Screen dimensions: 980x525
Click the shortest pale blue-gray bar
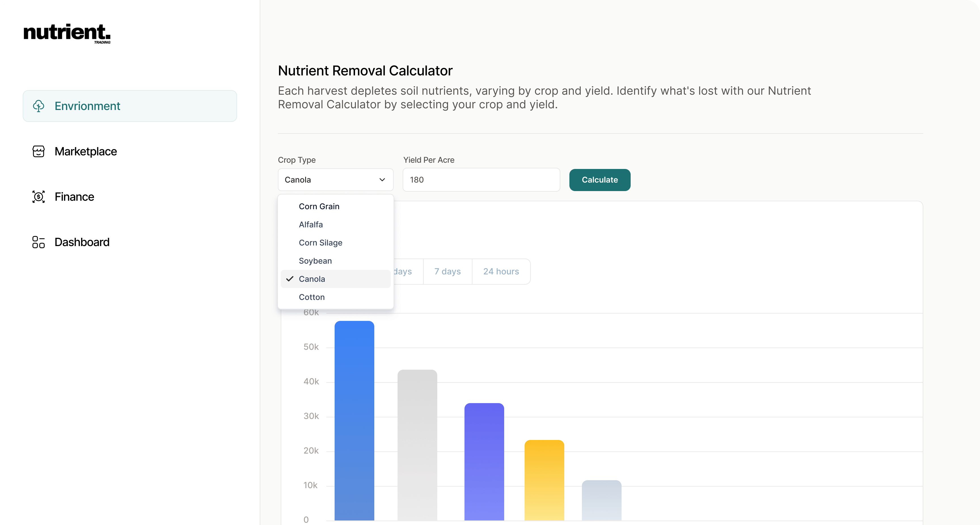(x=601, y=500)
